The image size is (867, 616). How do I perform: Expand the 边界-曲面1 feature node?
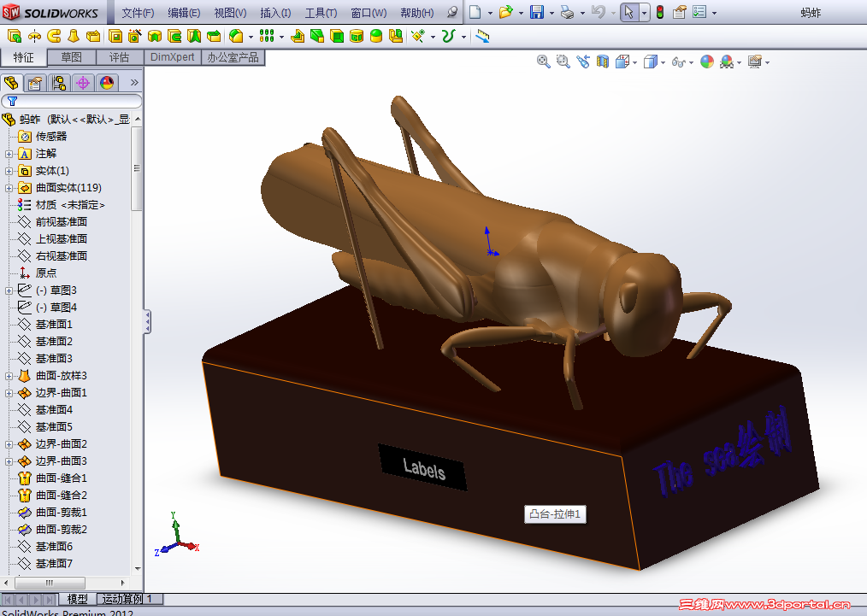[x=9, y=393]
